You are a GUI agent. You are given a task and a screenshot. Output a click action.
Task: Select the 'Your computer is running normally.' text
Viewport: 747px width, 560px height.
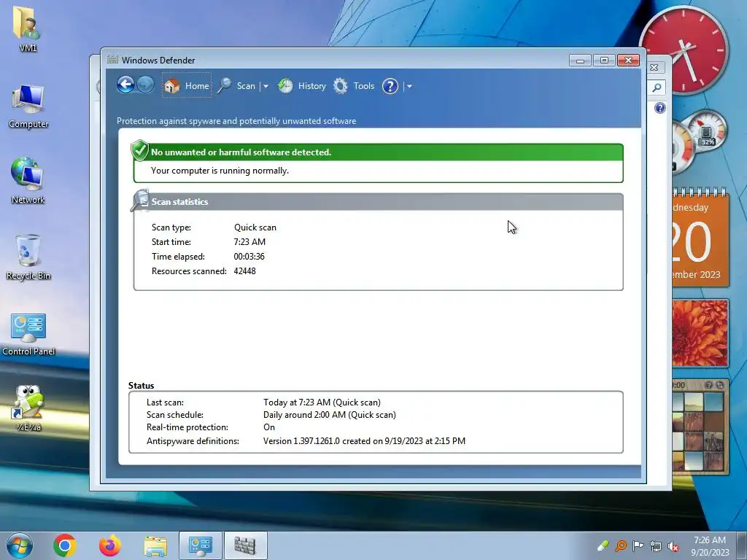(x=220, y=171)
